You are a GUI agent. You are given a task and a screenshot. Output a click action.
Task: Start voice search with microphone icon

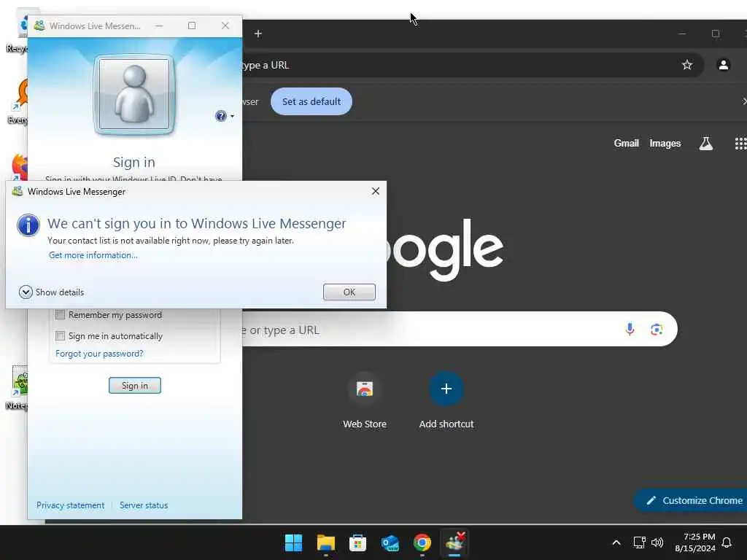click(630, 329)
